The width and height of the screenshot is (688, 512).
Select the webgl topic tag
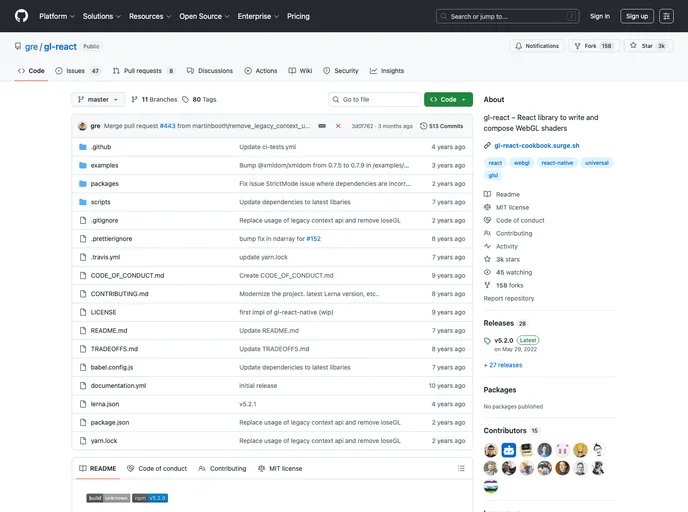point(522,162)
